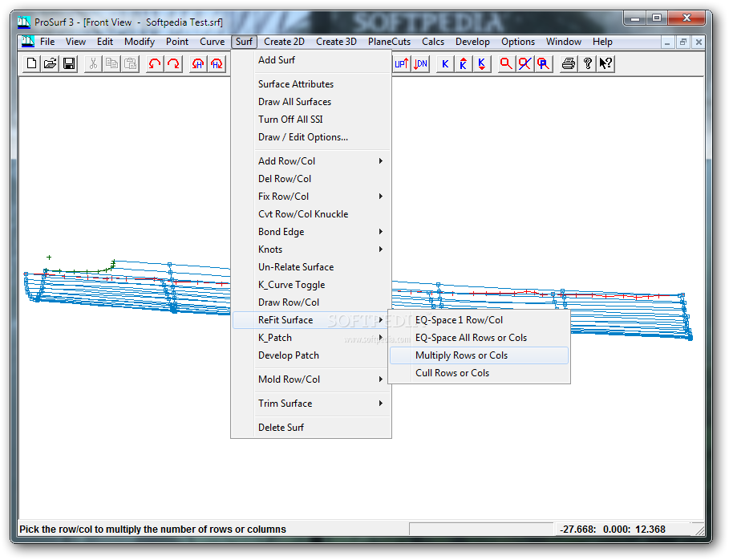Click the Cut scissors icon
The image size is (729, 560).
tap(94, 63)
